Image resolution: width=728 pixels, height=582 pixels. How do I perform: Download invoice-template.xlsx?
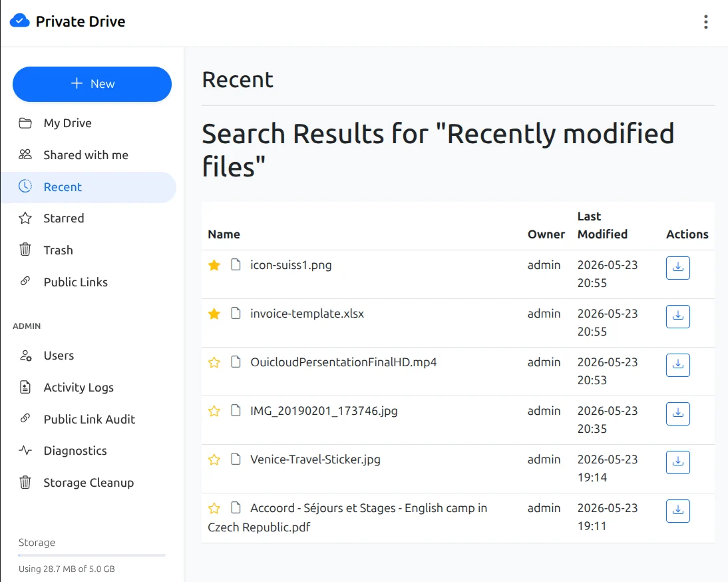pos(678,317)
